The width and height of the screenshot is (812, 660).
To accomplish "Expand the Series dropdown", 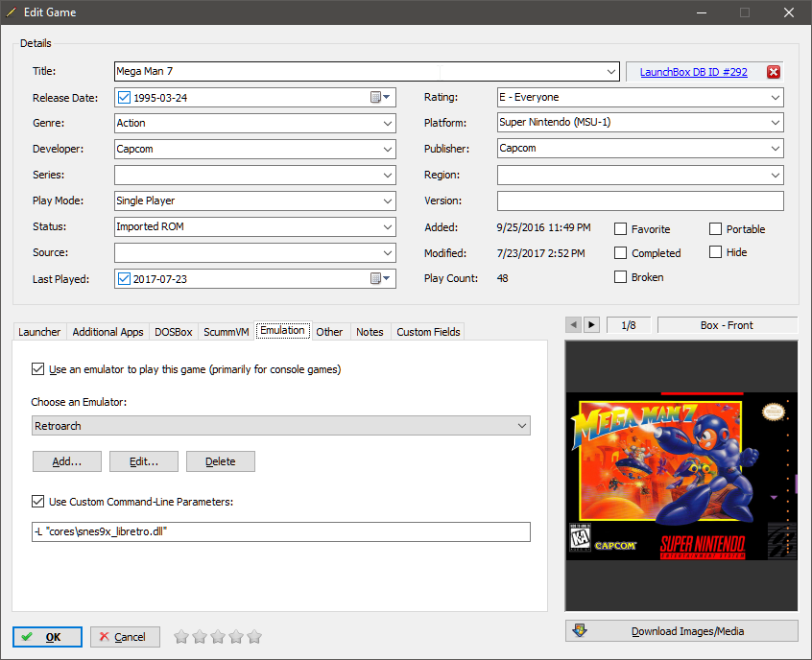I will (x=388, y=175).
